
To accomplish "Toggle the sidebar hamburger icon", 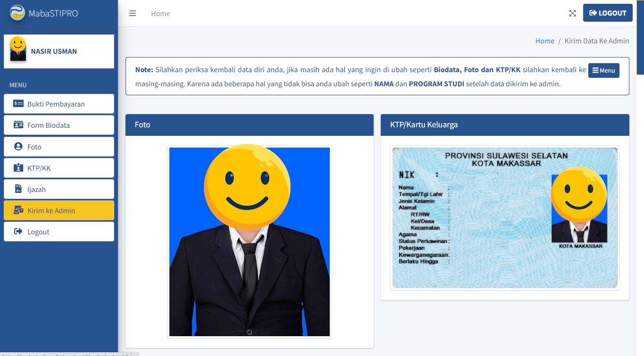I will click(x=133, y=13).
